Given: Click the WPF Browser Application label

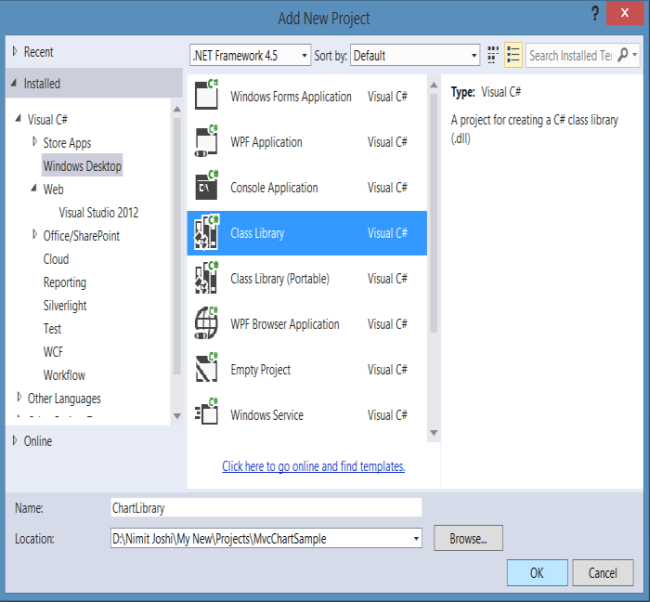Looking at the screenshot, I should point(285,324).
